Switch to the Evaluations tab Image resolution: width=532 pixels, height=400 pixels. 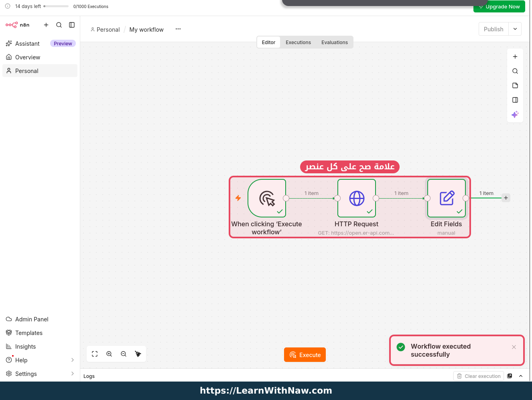[x=335, y=42]
